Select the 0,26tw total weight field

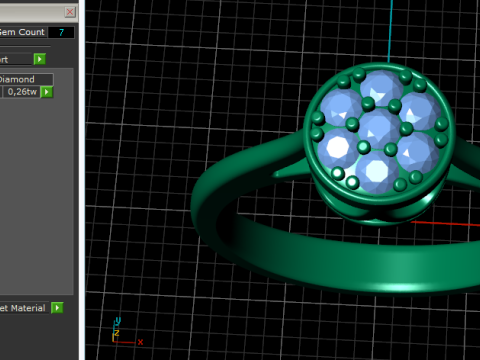click(22, 92)
